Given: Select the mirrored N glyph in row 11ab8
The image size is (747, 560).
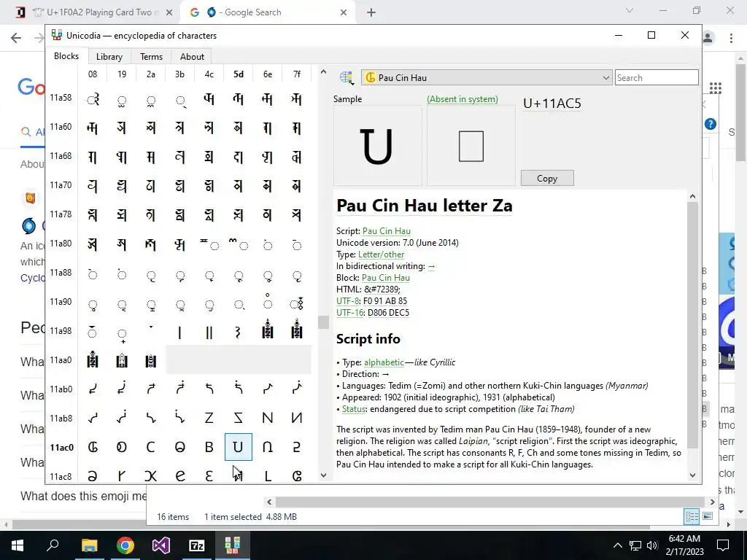Looking at the screenshot, I should tap(297, 418).
